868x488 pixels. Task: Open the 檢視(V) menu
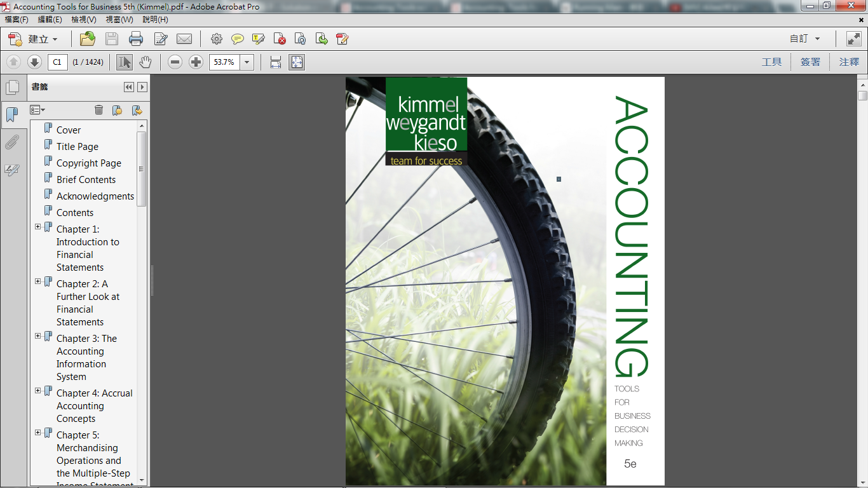[x=84, y=20]
